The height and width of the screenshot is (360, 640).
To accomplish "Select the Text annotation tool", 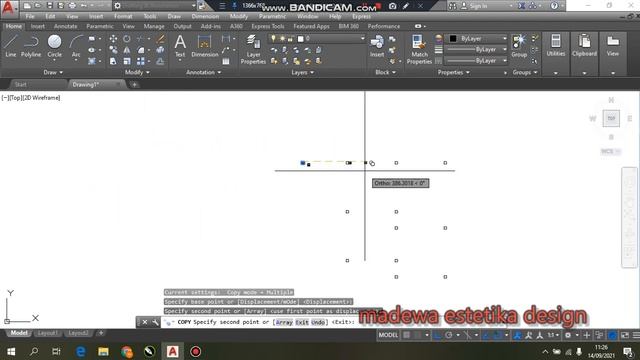I will point(180,46).
